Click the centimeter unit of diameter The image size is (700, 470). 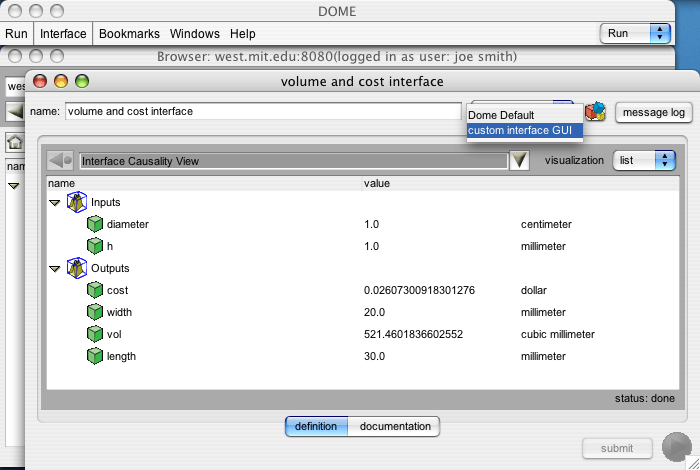pyautogui.click(x=546, y=224)
